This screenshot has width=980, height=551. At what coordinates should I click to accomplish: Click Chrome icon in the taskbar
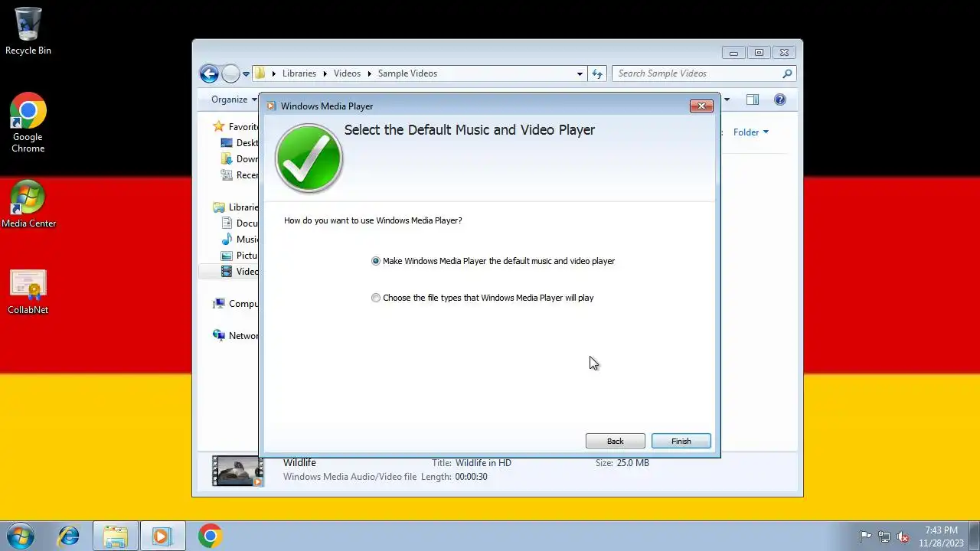point(210,536)
